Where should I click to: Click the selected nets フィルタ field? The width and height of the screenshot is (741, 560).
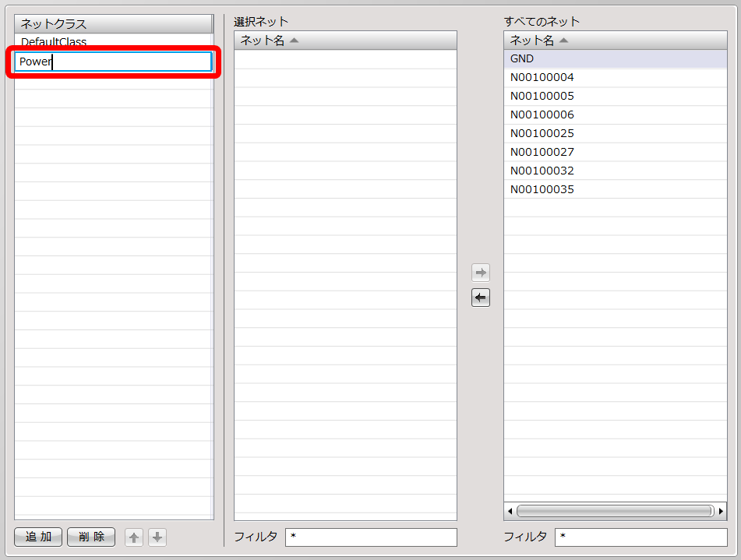click(x=370, y=537)
